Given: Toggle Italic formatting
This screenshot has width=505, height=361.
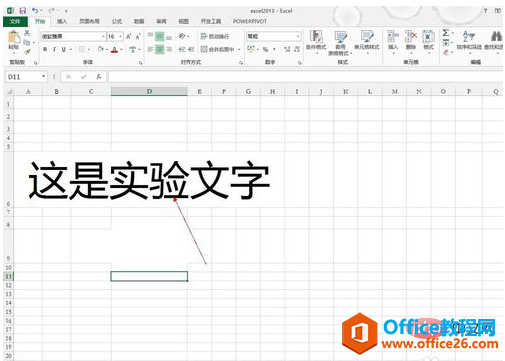Looking at the screenshot, I should (54, 49).
